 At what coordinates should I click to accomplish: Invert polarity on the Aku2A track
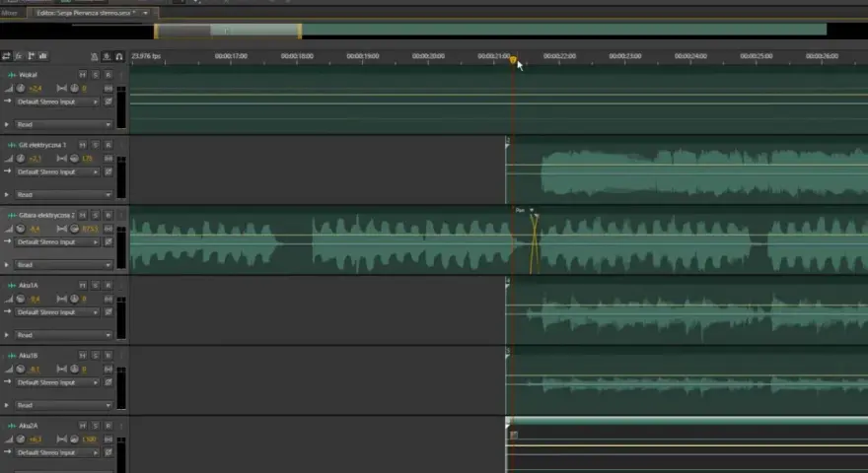pos(108,453)
